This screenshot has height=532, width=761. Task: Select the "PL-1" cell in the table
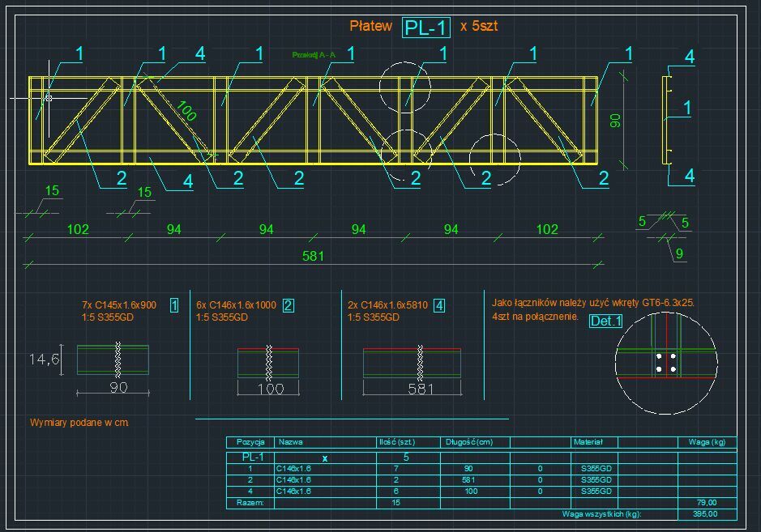tap(253, 457)
